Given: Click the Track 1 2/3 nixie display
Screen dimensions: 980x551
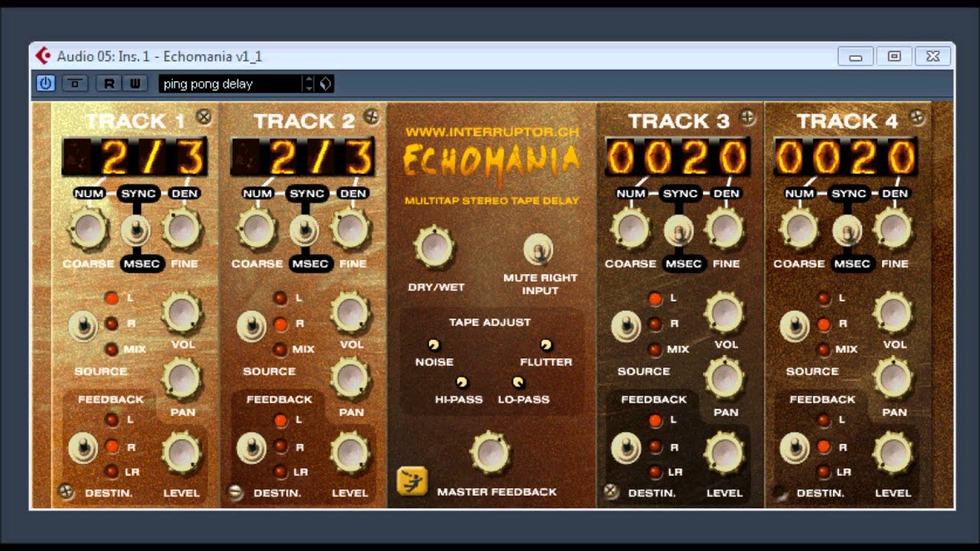Looking at the screenshot, I should [x=135, y=157].
